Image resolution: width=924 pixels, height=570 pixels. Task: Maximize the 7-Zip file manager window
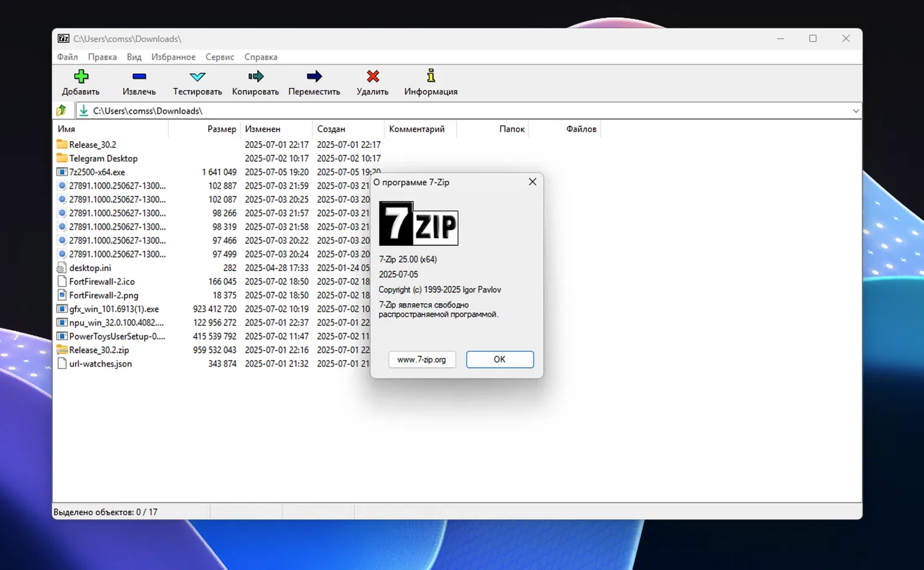[x=813, y=38]
